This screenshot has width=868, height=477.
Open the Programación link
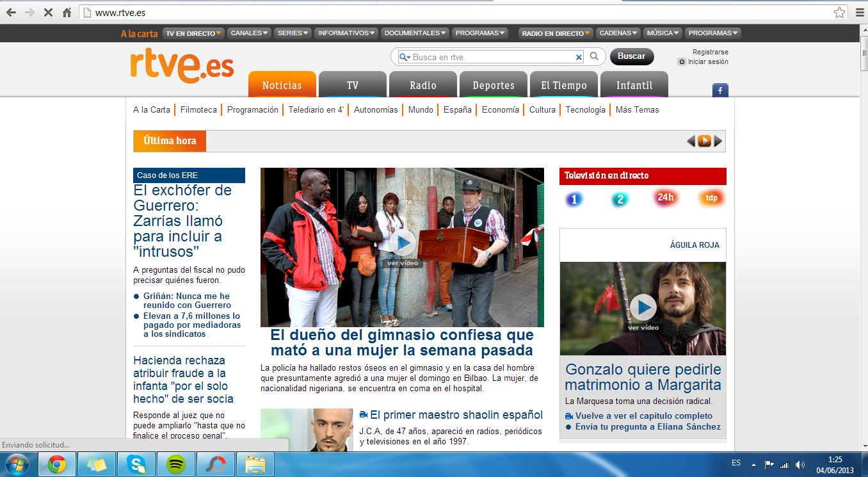point(253,109)
